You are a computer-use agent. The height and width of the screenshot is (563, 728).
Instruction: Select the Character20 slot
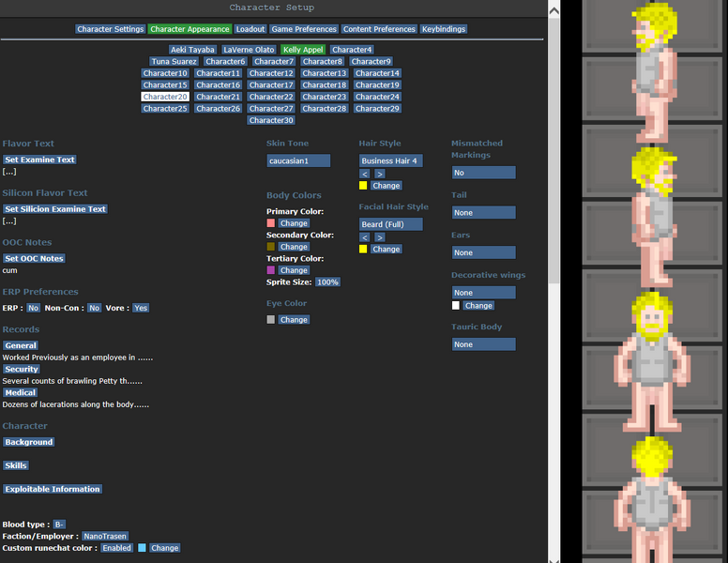point(165,97)
